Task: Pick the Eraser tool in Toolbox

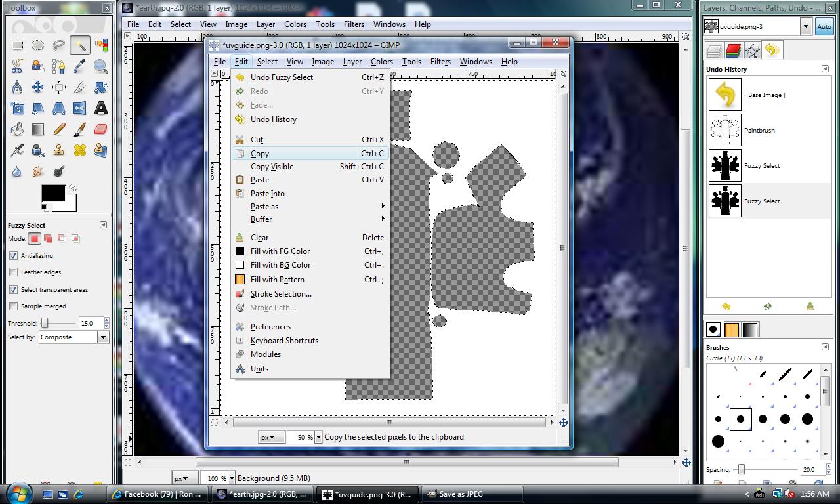Action: pyautogui.click(x=101, y=129)
